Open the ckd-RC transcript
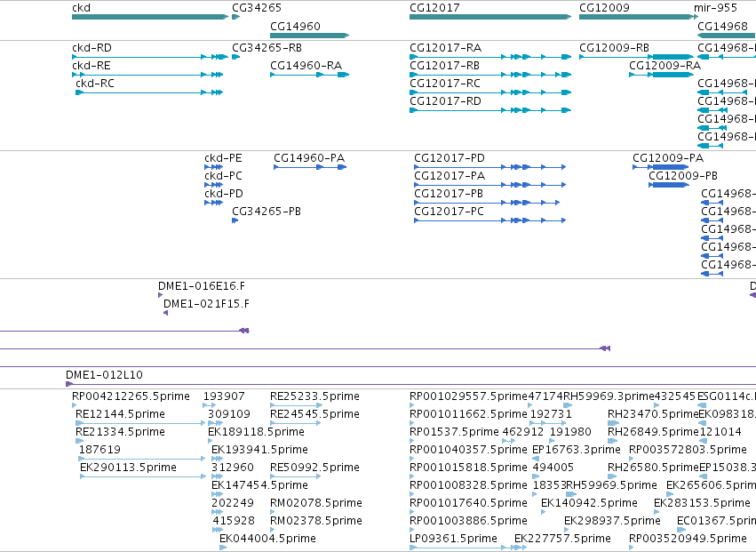The height and width of the screenshot is (552, 756). pos(95,84)
